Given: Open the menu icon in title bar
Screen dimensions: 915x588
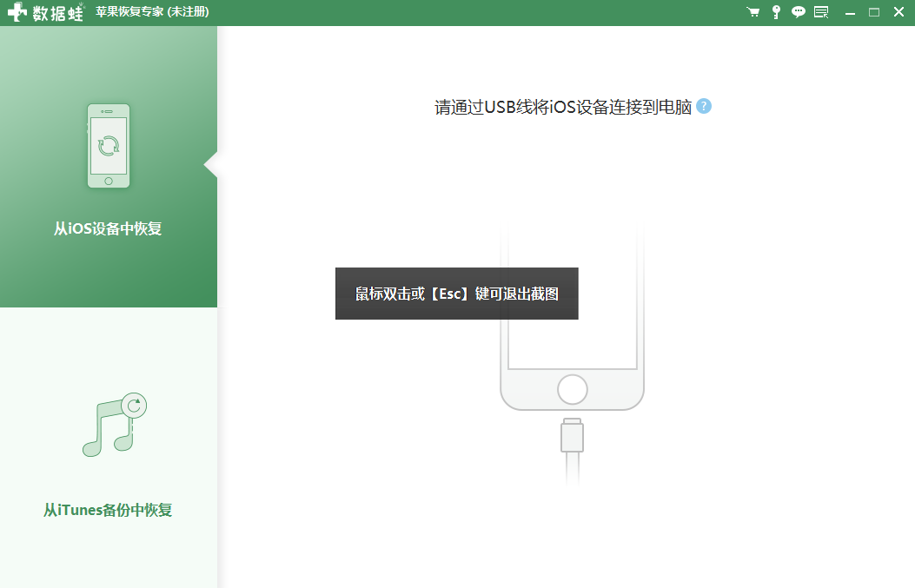Looking at the screenshot, I should tap(821, 12).
